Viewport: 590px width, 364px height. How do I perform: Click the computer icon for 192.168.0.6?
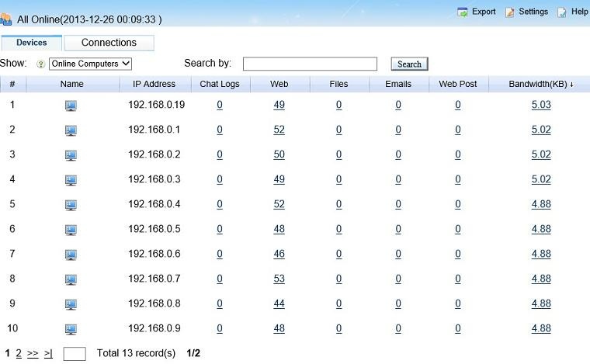pyautogui.click(x=71, y=255)
